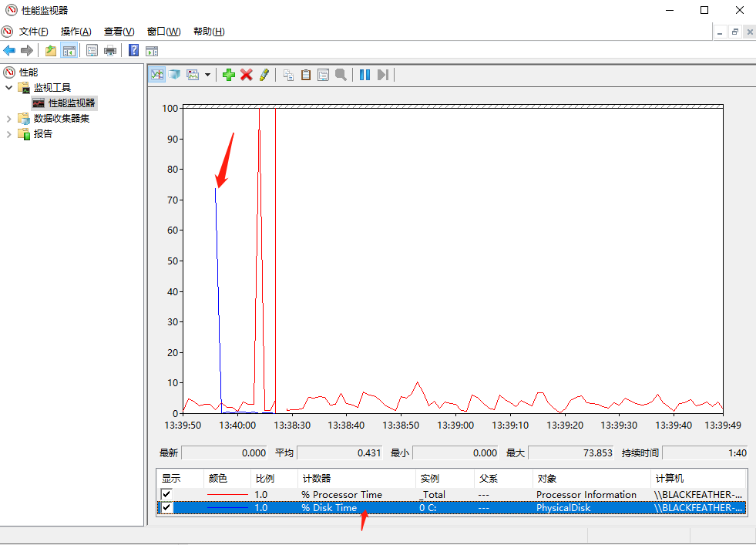This screenshot has width=756, height=545.
Task: Click the red color line for % Processor Time
Action: 227,494
